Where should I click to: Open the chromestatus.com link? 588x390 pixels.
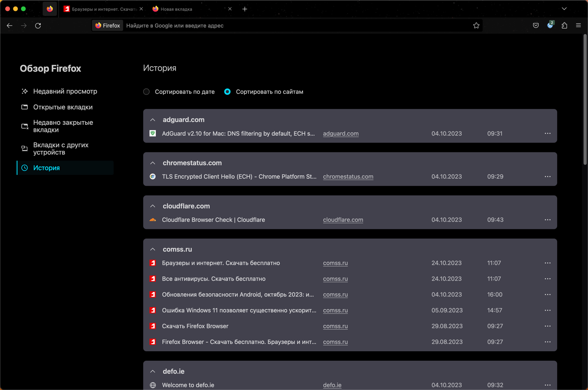pyautogui.click(x=348, y=176)
